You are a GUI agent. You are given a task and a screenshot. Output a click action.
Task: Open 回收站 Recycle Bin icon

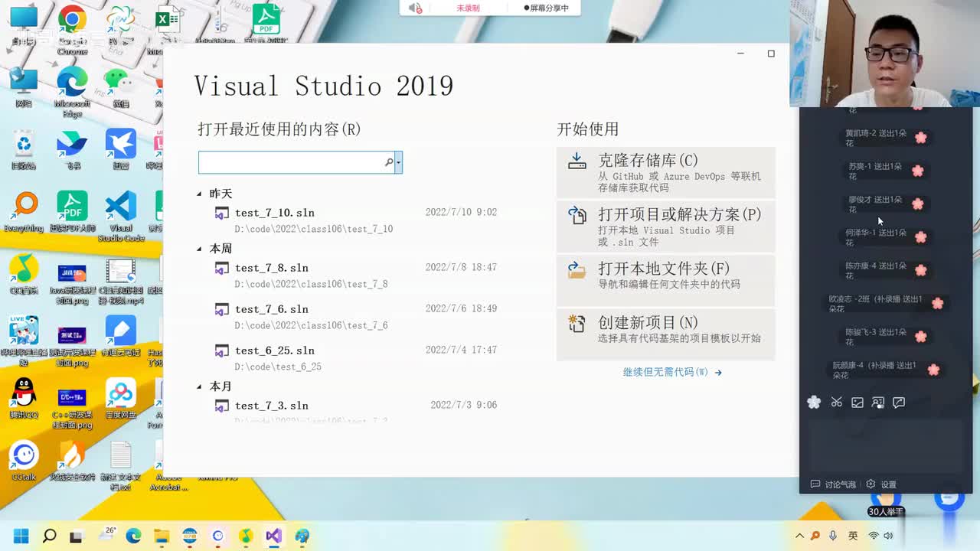tap(24, 150)
